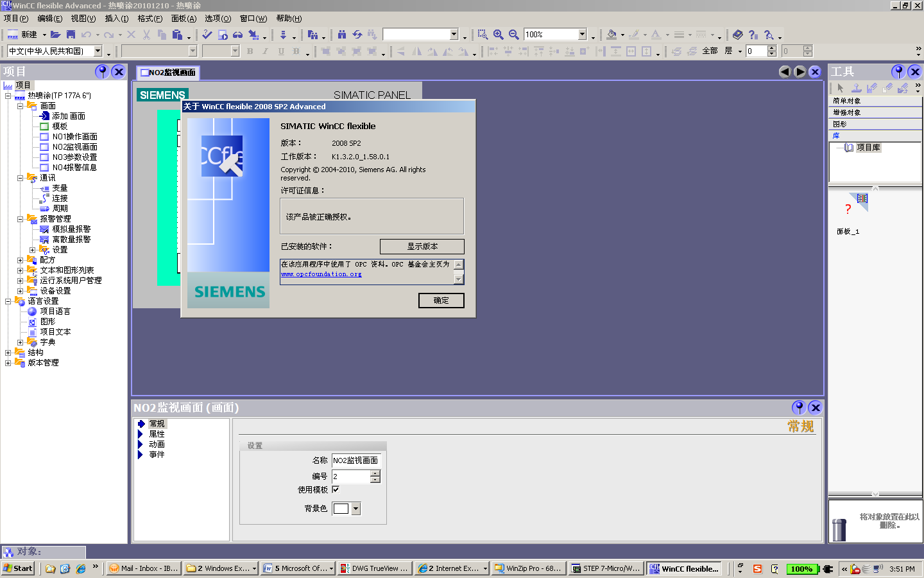Screen dimensions: 924x578
Task: Open the 新建 dropdown arrow
Action: click(44, 35)
